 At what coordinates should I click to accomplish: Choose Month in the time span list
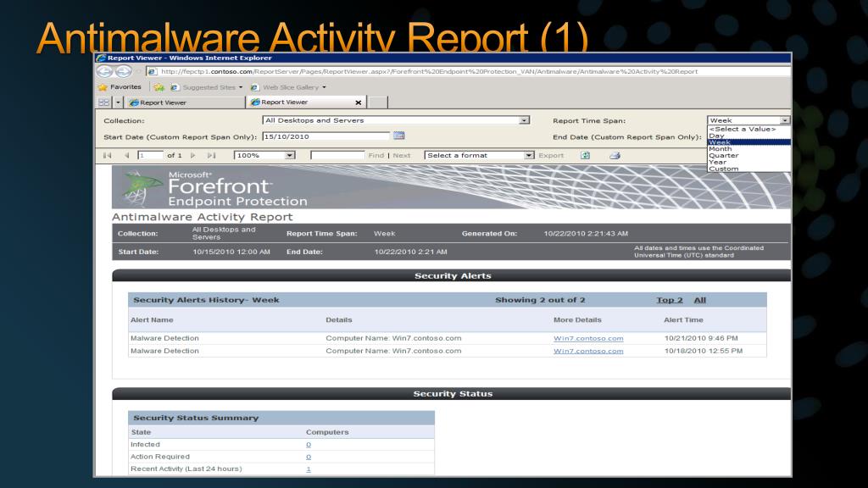click(x=749, y=149)
